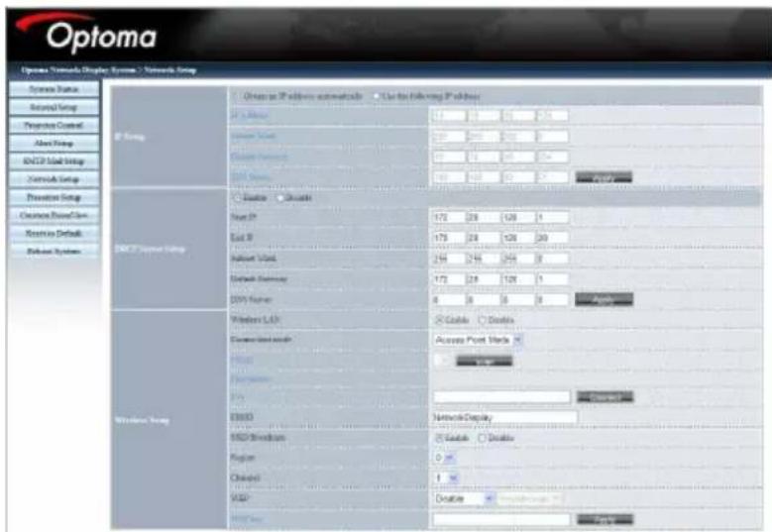Click the Start IP last octet field
Screen dimensions: 772x532
(x=552, y=217)
